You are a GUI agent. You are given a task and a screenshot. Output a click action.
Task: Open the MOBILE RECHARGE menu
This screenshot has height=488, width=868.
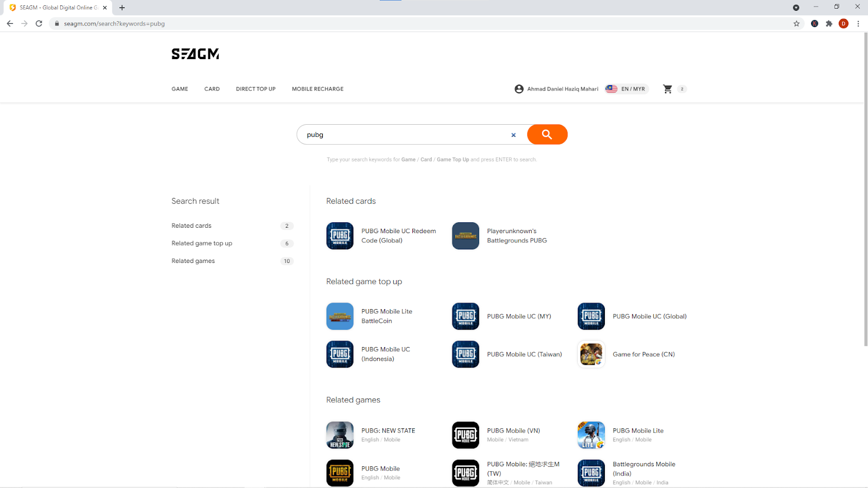coord(318,89)
